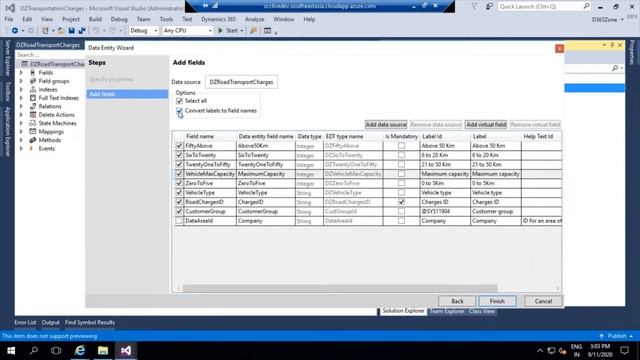The width and height of the screenshot is (640, 360).
Task: Click the Quick Launch search magnifier icon
Action: click(x=586, y=6)
